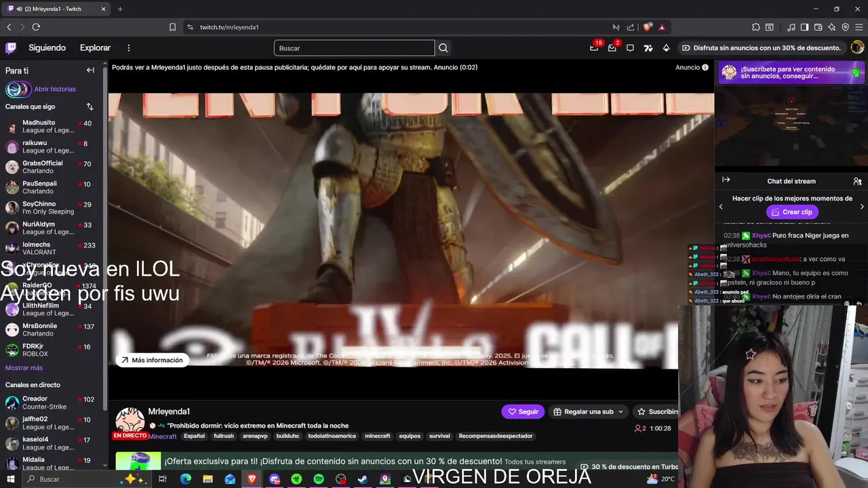Select the builduhc tag
This screenshot has height=488, width=868.
(288, 436)
